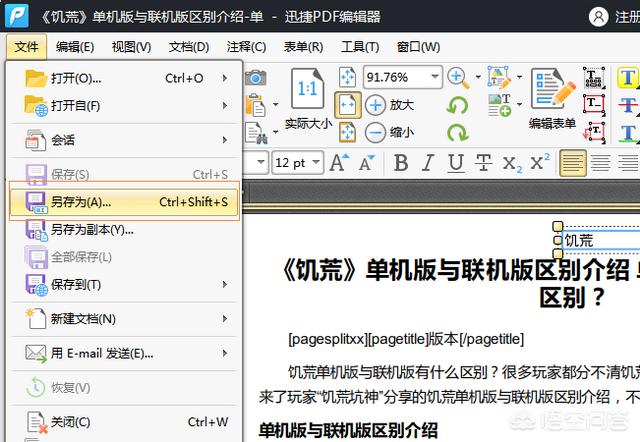Click the fit page icon above fit width
Viewport: 640px width, 442px height.
point(347,77)
